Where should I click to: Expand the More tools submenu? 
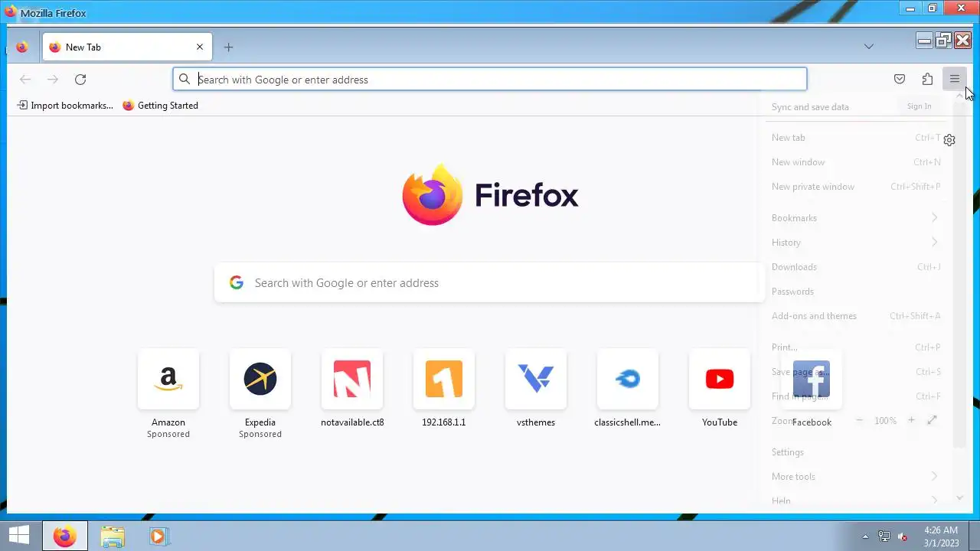point(856,477)
